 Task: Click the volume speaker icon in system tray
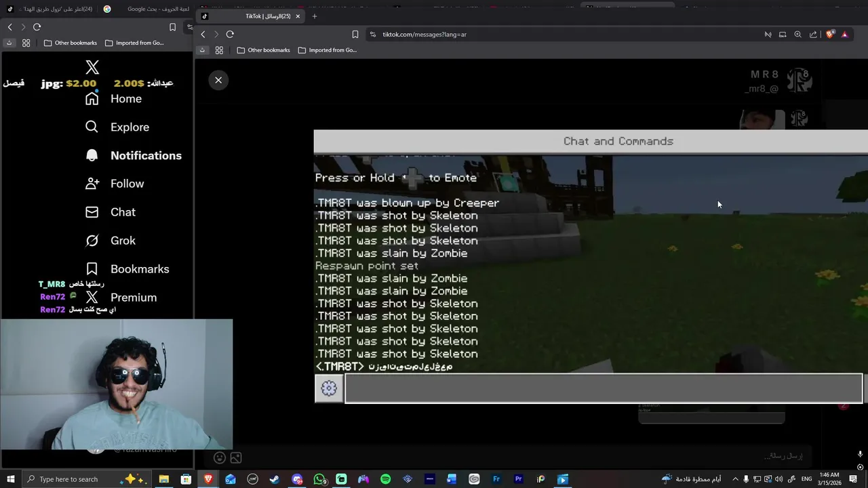tap(779, 479)
